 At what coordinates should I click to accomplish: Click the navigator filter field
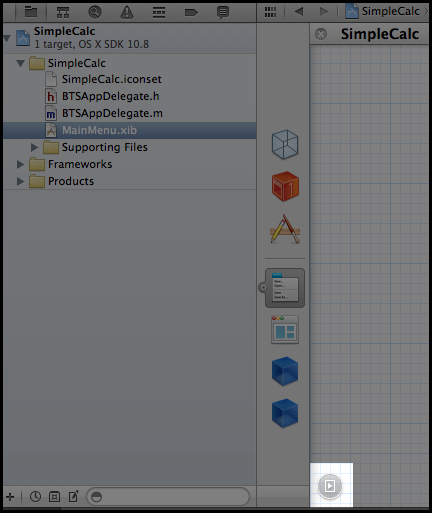pos(168,497)
